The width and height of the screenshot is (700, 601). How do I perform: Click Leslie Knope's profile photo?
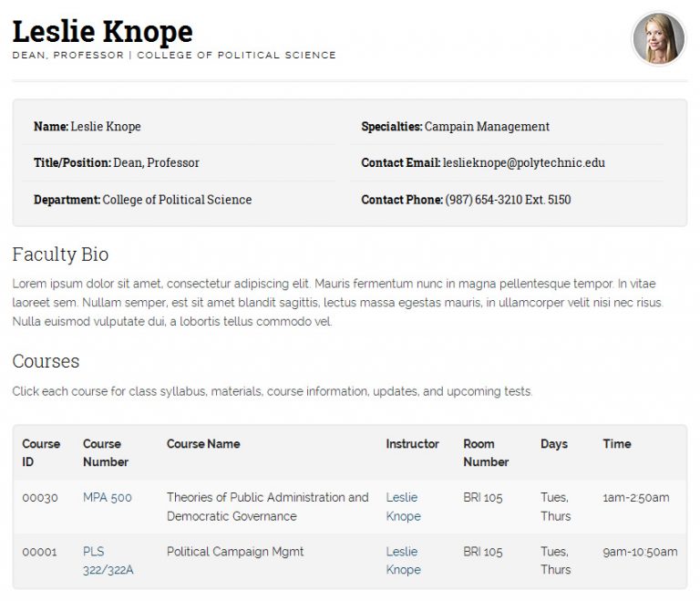pyautogui.click(x=658, y=39)
